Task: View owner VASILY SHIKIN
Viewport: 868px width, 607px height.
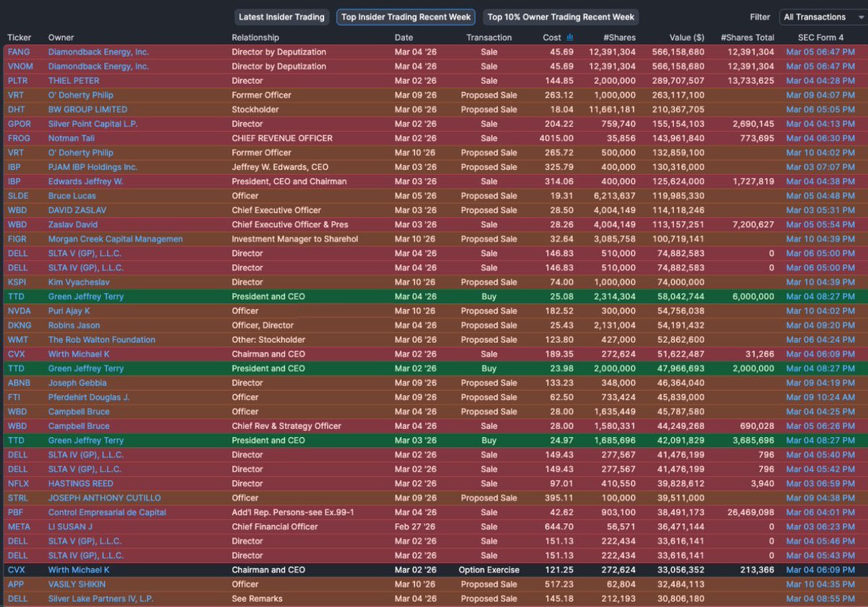Action: 77,585
